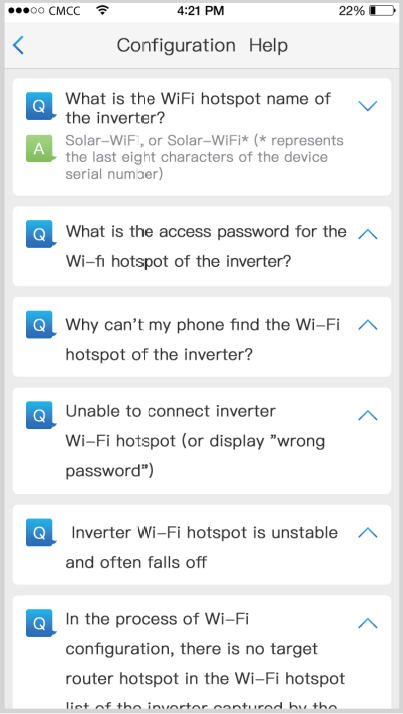Screen dimensions: 403x714
Task: Open 'Why can't my phone find' question
Action: pos(203,339)
